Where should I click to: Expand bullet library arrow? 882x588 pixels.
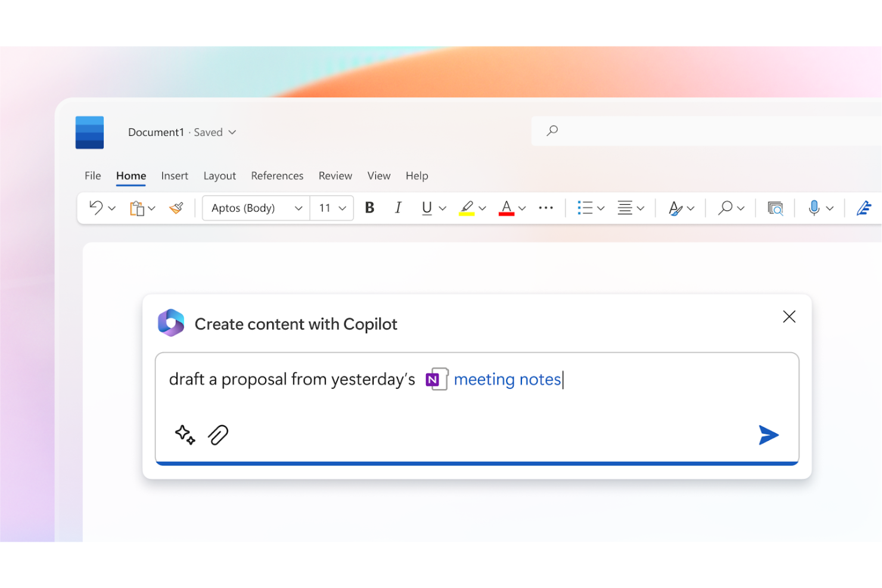601,209
